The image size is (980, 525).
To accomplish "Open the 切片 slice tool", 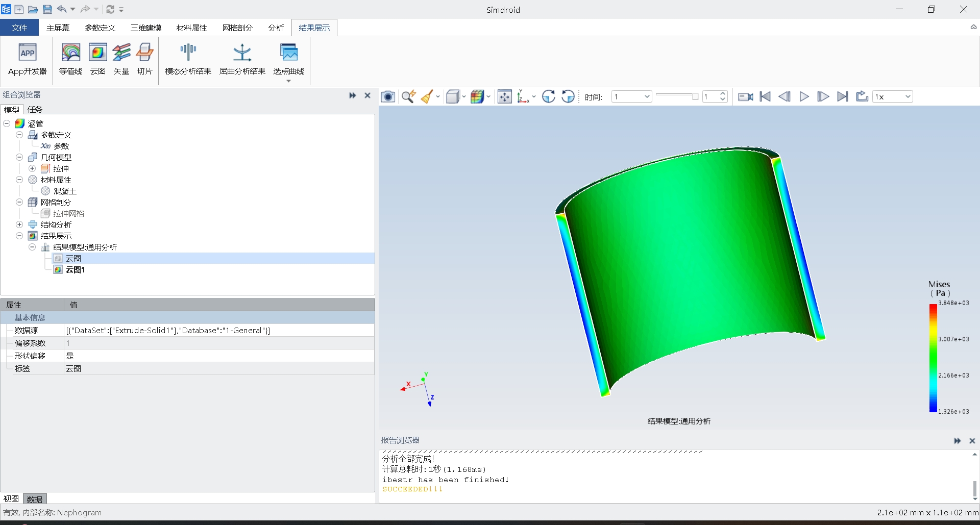I will point(144,59).
